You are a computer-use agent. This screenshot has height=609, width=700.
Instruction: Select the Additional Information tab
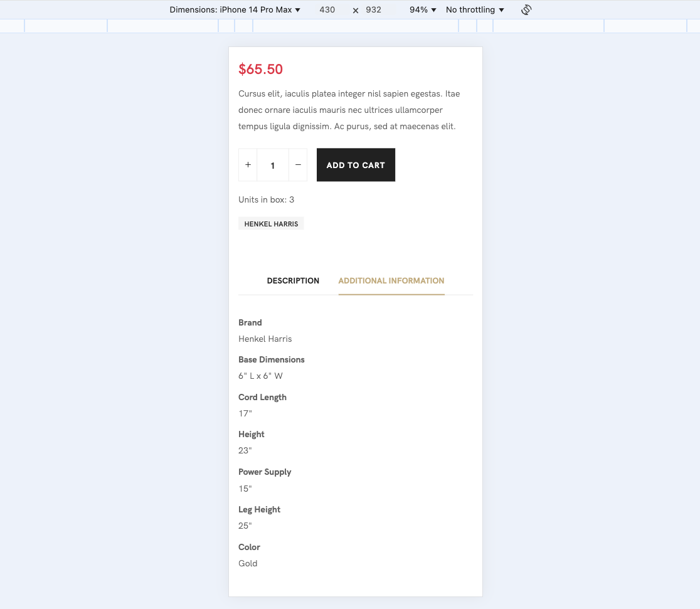pyautogui.click(x=391, y=281)
